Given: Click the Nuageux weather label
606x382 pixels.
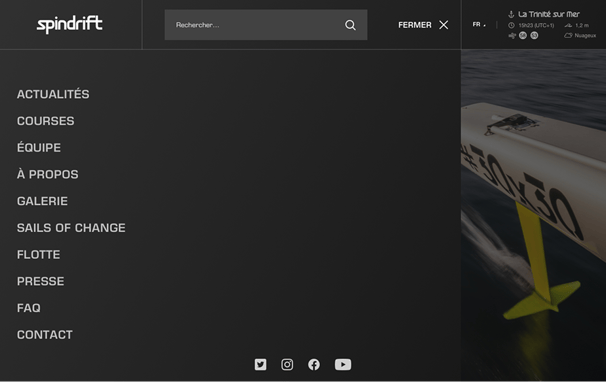Looking at the screenshot, I should point(585,36).
